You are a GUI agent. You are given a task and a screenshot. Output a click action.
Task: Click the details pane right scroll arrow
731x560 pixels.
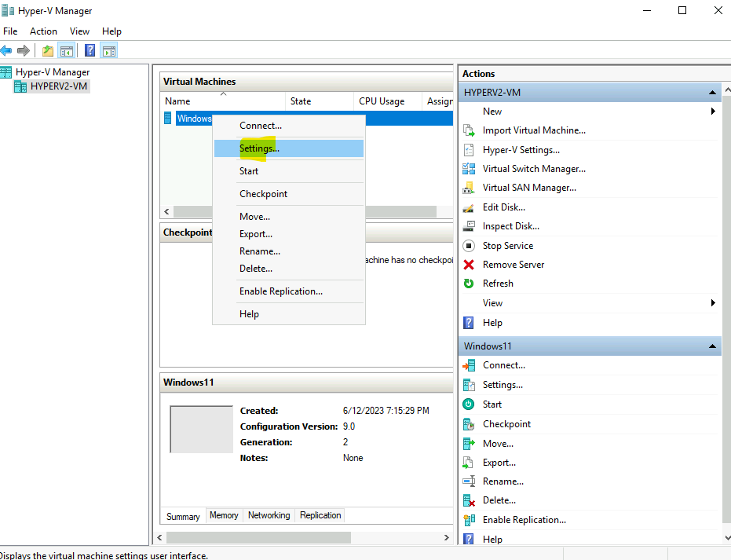[x=447, y=538]
